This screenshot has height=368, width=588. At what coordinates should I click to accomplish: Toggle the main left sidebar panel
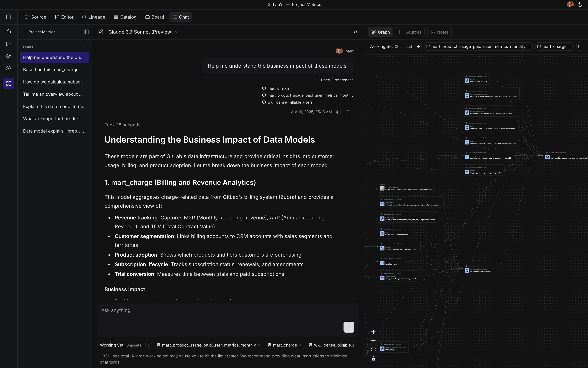pyautogui.click(x=9, y=17)
